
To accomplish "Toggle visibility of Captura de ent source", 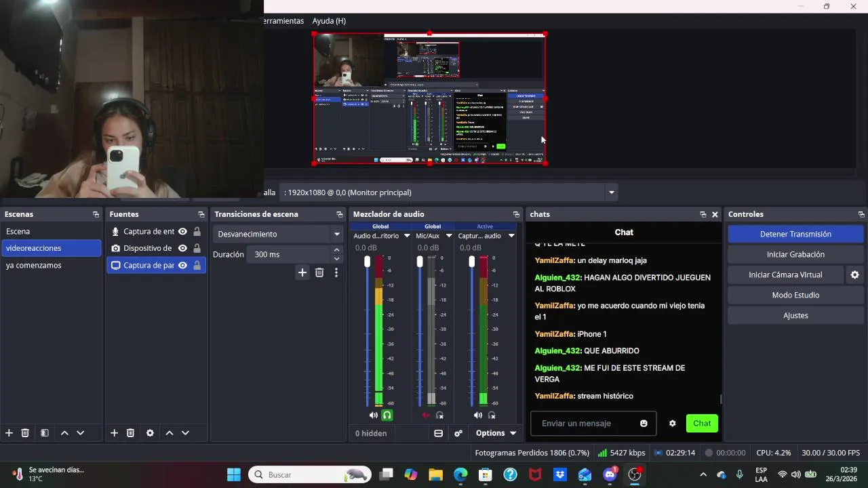I will pos(182,231).
